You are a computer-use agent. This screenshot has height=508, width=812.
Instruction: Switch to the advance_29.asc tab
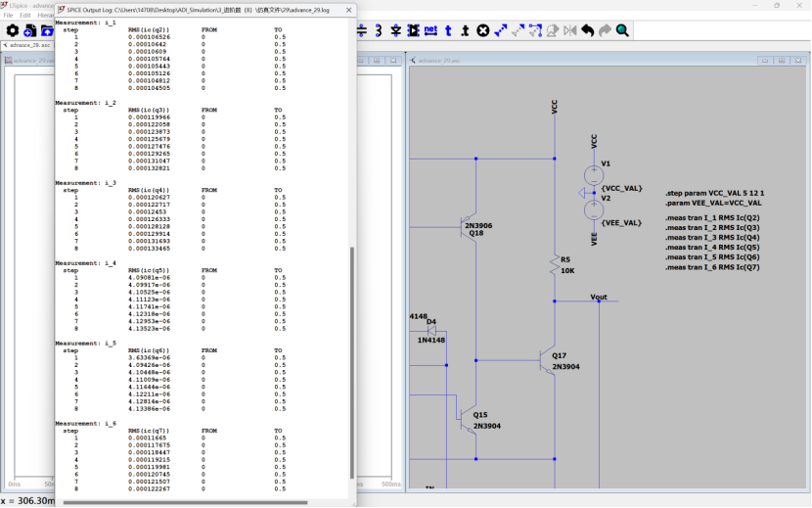point(28,45)
